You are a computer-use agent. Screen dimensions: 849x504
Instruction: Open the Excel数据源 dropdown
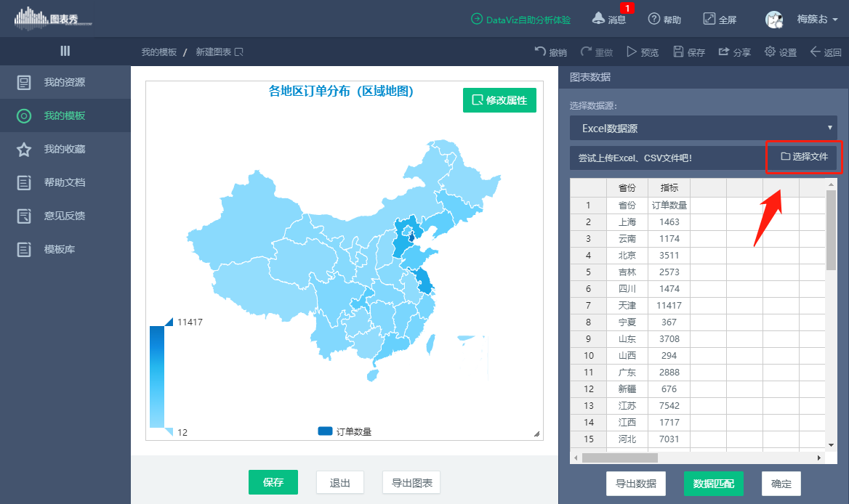704,128
